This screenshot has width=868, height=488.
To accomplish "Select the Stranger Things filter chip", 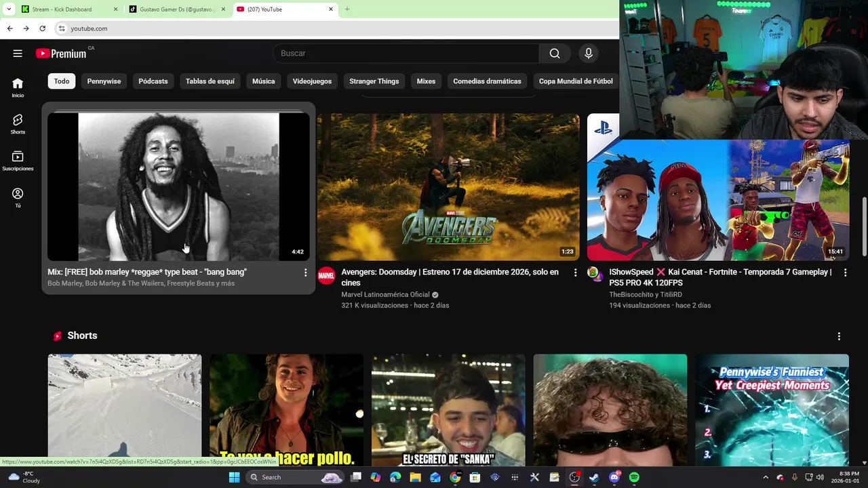I will [374, 81].
